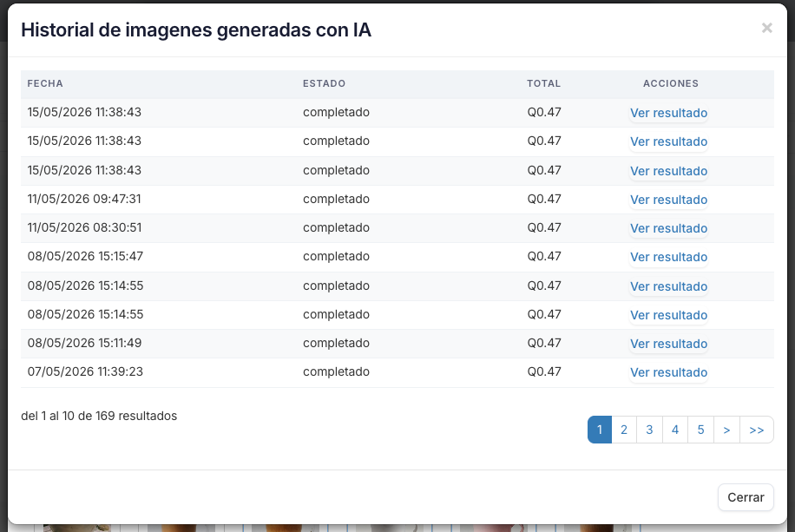The width and height of the screenshot is (795, 532).
Task: Click completado in the 08/05/2026 15:11:49 row
Action: point(336,343)
